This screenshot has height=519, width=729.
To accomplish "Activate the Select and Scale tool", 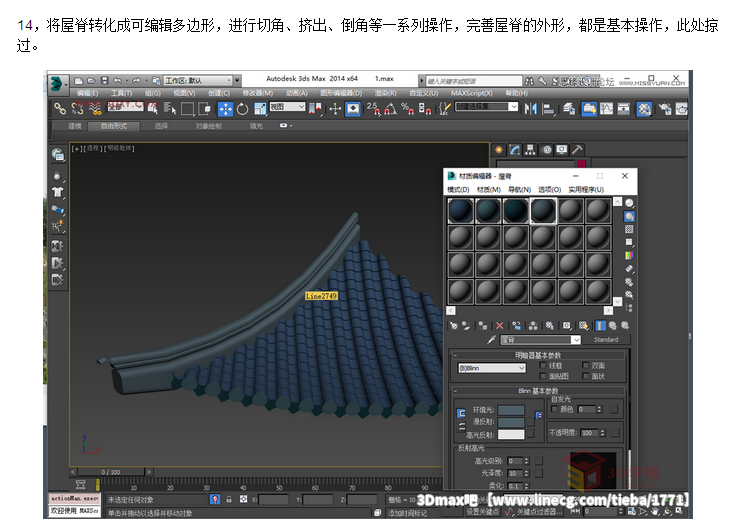I will point(260,109).
